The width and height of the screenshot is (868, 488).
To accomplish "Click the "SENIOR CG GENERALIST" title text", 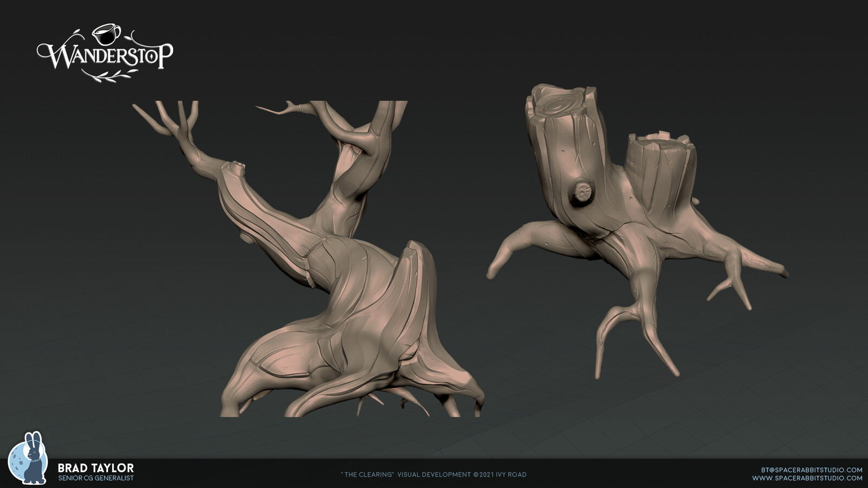I will coord(95,478).
